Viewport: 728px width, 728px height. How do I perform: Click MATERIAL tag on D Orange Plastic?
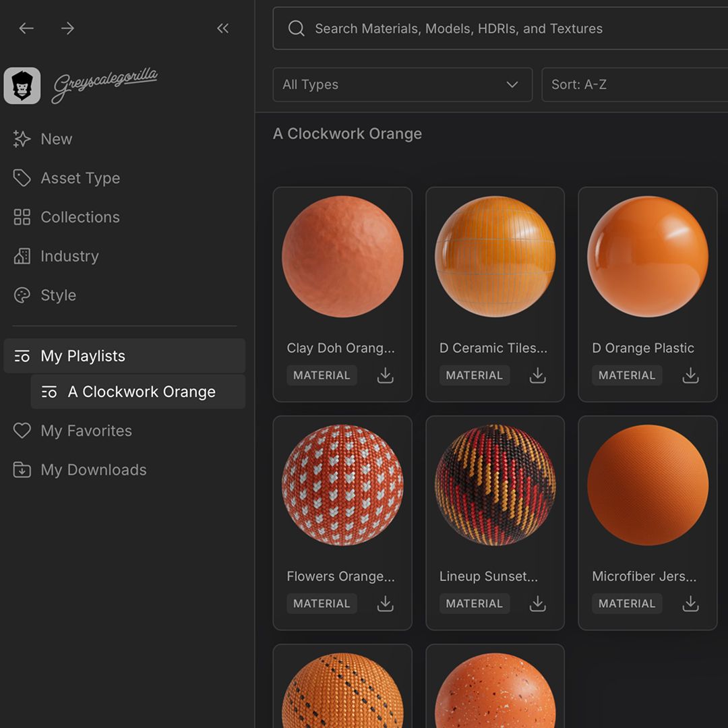pos(627,375)
